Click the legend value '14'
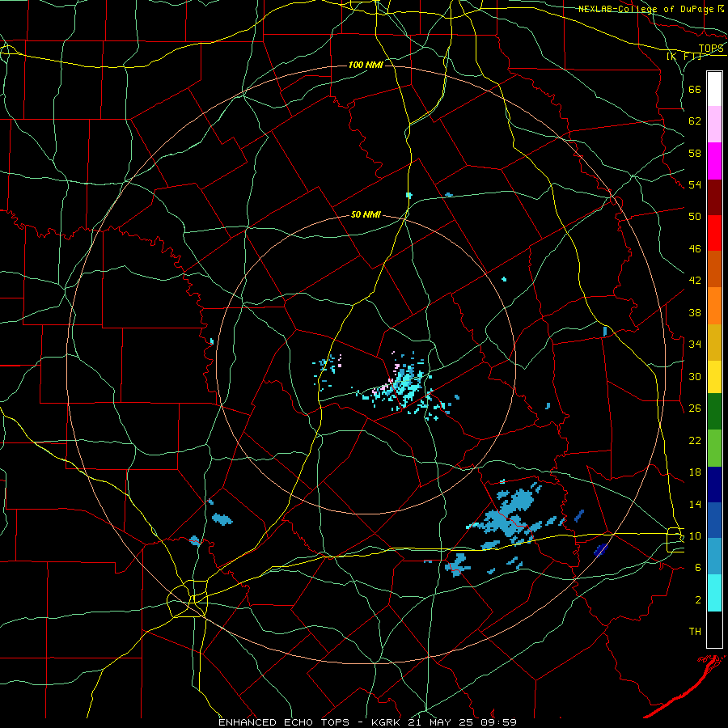Image resolution: width=728 pixels, height=728 pixels. click(x=695, y=504)
